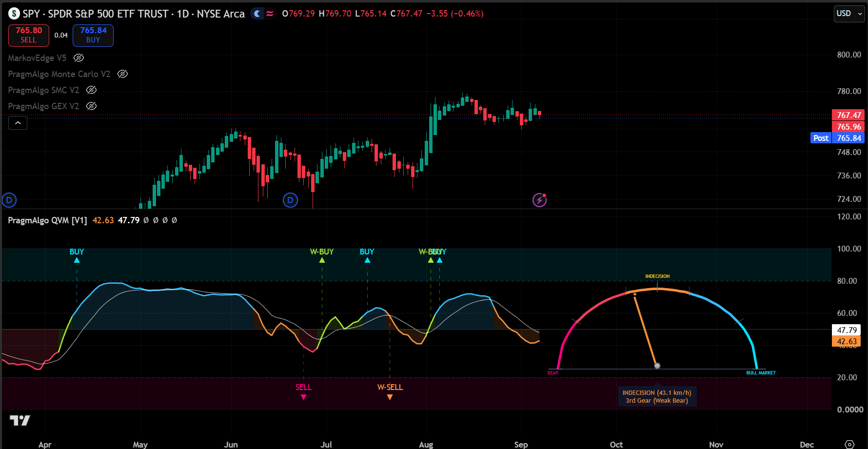The width and height of the screenshot is (868, 449).
Task: Click the BEAR gauge label
Action: coord(553,373)
